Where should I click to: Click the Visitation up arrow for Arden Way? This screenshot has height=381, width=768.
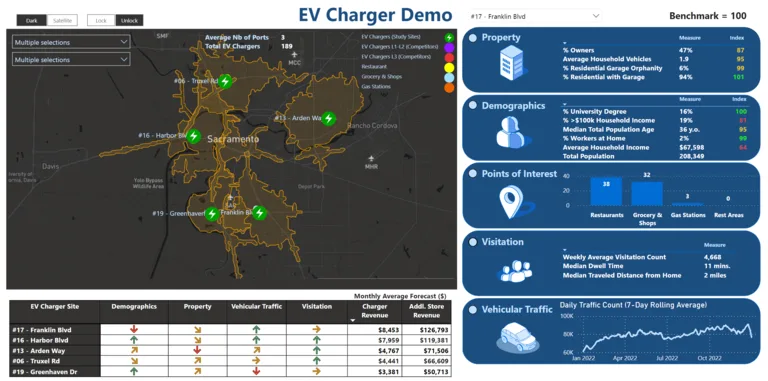pyautogui.click(x=316, y=350)
